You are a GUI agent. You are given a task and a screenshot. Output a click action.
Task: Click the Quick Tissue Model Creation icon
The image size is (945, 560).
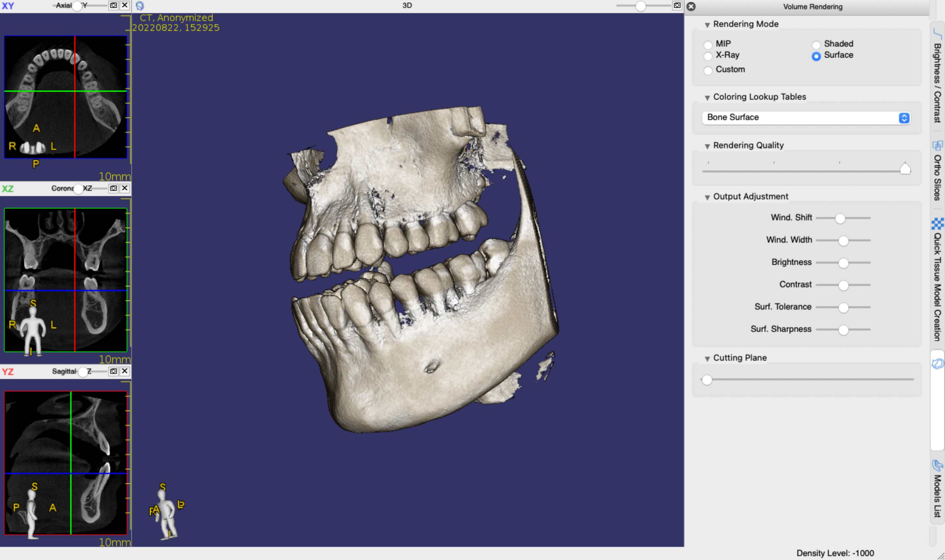pos(937,223)
